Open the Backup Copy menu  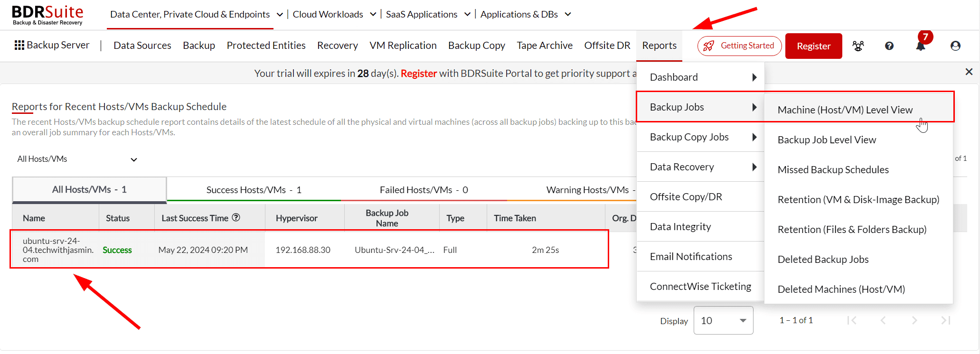tap(477, 46)
